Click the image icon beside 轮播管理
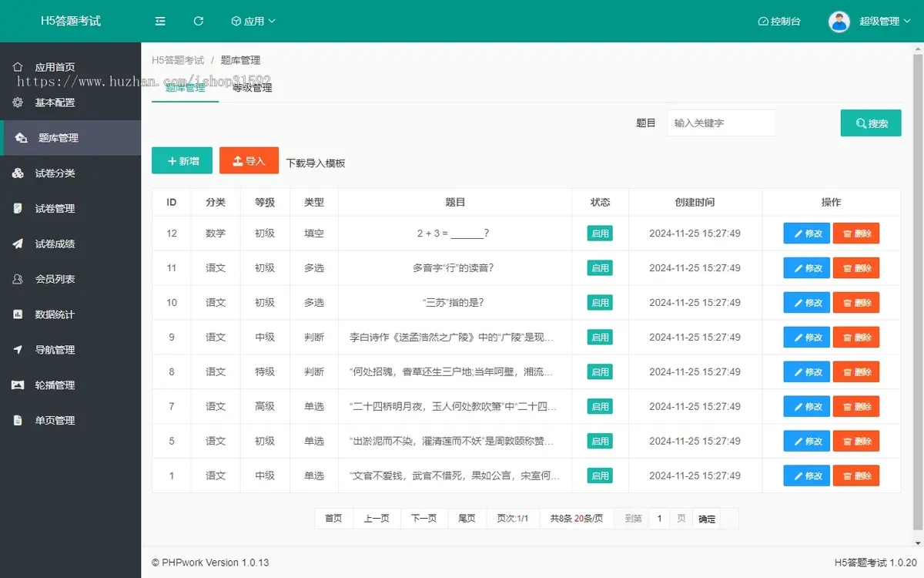Screen dimensions: 924x578 18,385
